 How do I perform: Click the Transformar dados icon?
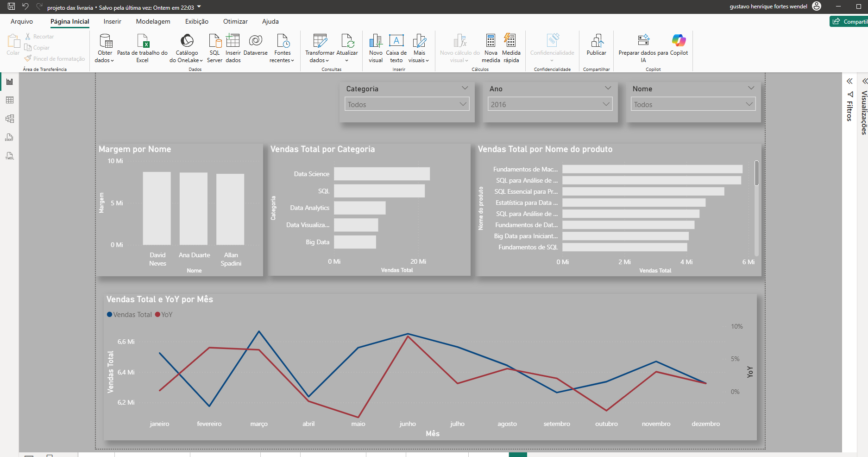tap(320, 41)
